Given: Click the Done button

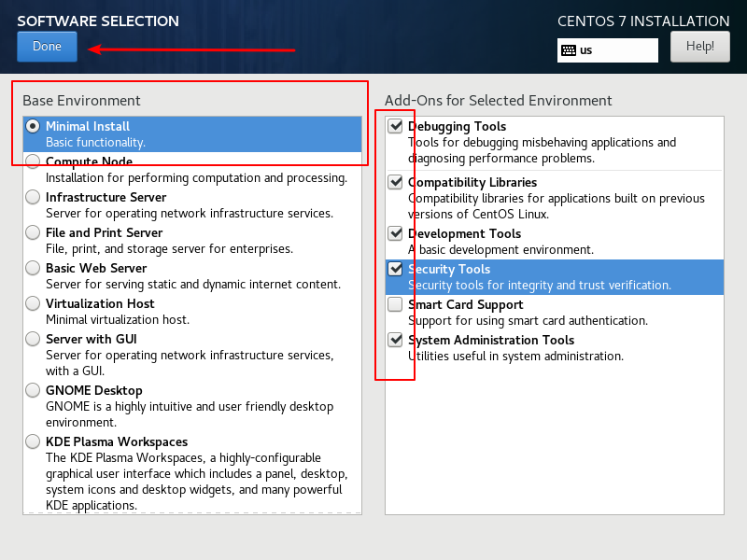Looking at the screenshot, I should (x=47, y=47).
